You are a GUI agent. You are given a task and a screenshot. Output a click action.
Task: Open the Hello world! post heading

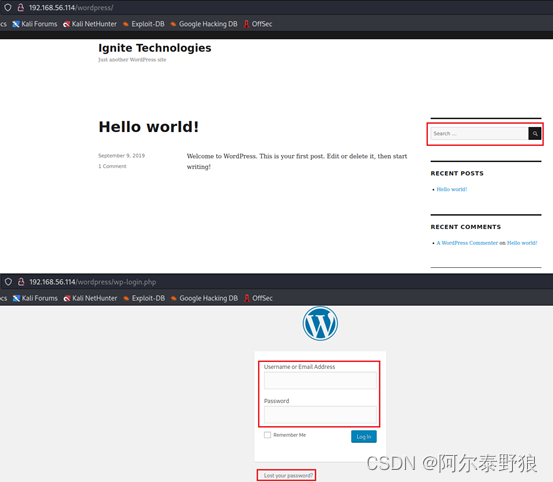tap(148, 127)
